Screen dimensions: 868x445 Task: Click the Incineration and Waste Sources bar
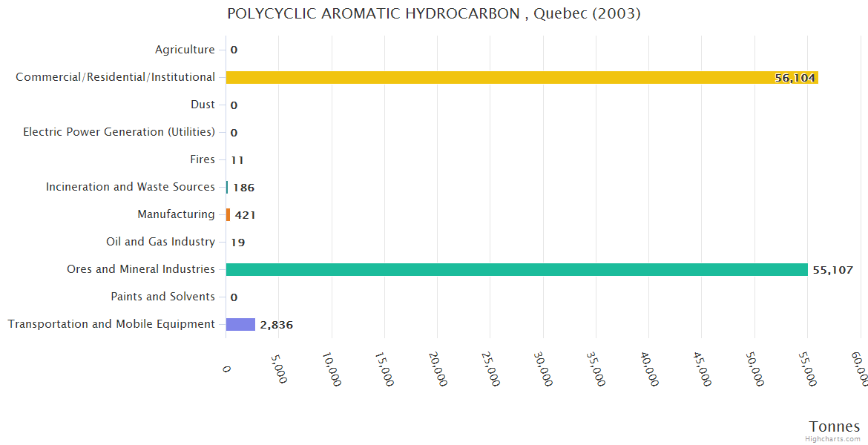227,187
